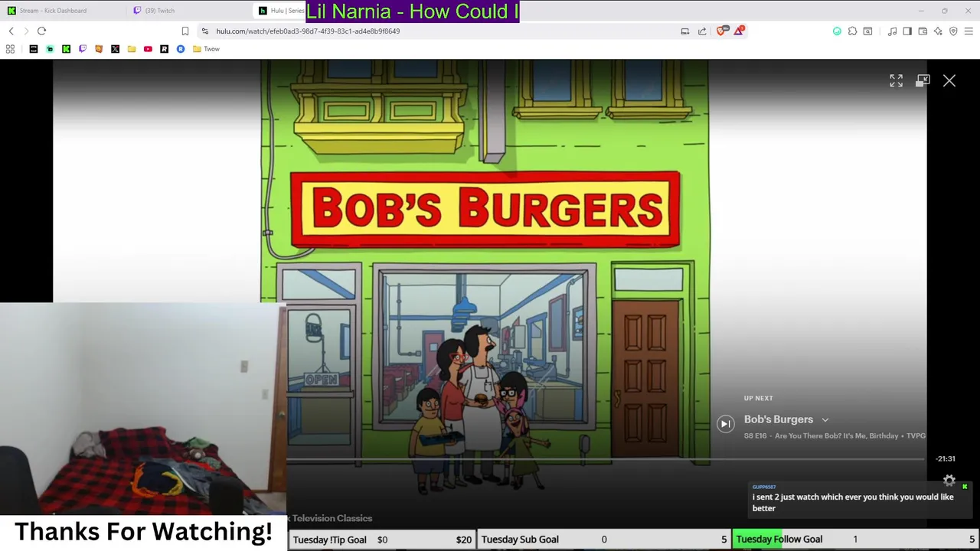980x551 pixels.
Task: Click the Tuesday Sub Goal bar
Action: 603,540
